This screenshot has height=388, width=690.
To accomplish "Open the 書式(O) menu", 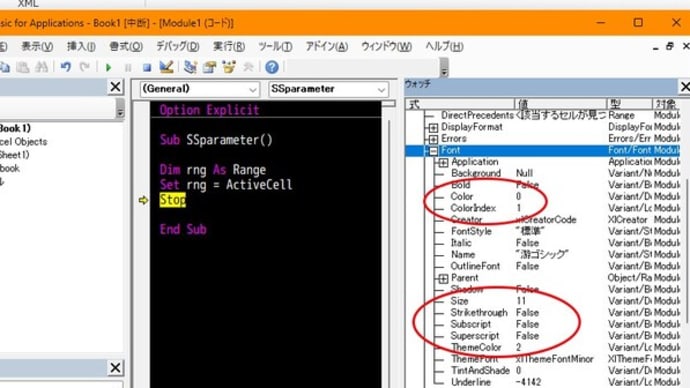I will (126, 46).
